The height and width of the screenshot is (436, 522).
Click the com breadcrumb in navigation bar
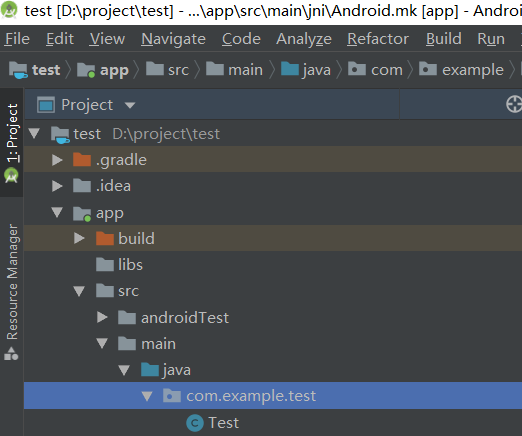tap(375, 70)
